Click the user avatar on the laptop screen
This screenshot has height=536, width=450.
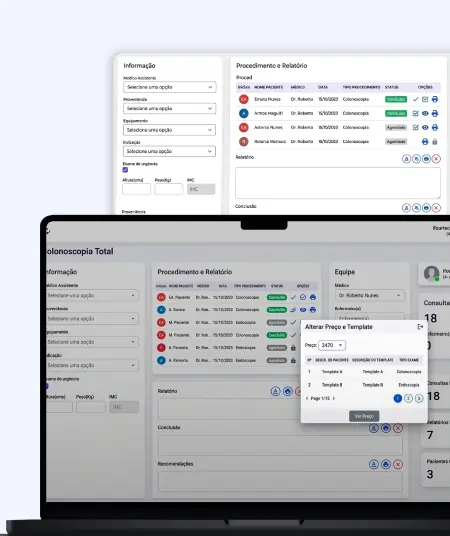pyautogui.click(x=431, y=273)
